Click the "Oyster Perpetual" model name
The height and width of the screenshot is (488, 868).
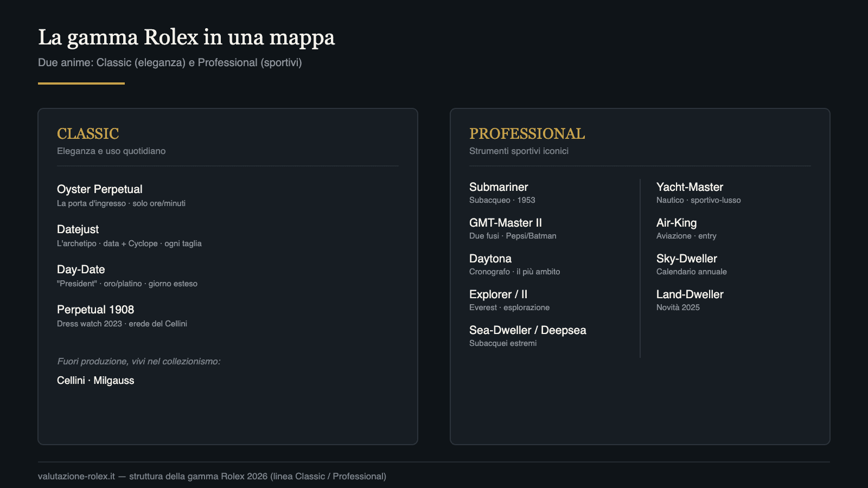click(100, 189)
